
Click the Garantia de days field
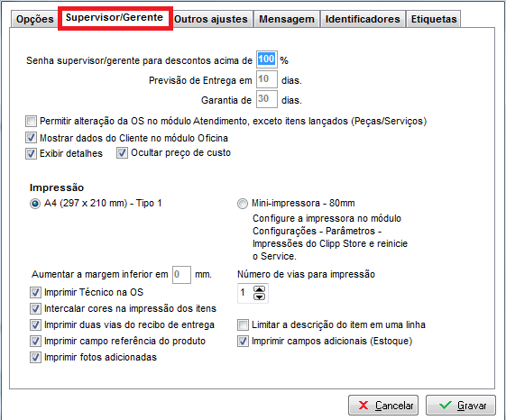267,99
